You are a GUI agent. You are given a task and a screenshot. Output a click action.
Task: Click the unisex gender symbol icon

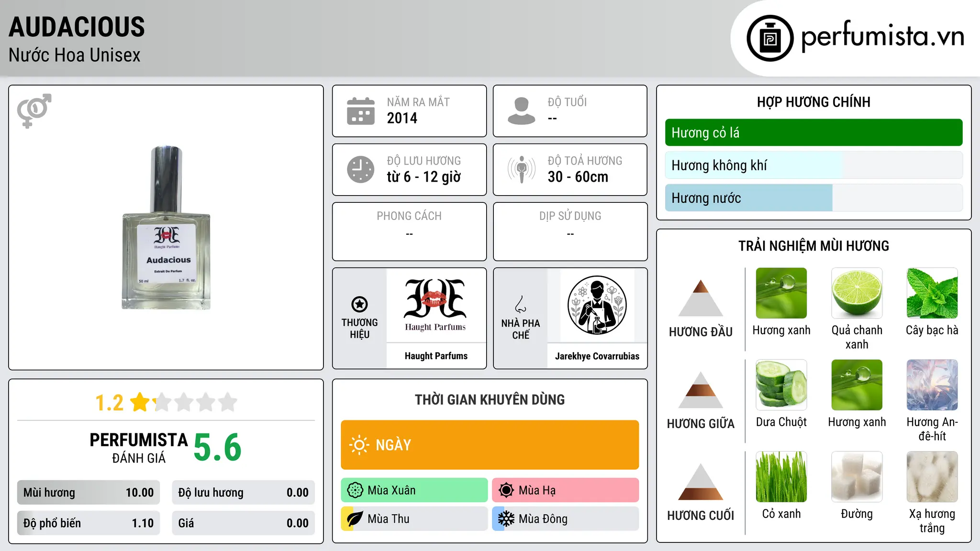[x=34, y=110]
